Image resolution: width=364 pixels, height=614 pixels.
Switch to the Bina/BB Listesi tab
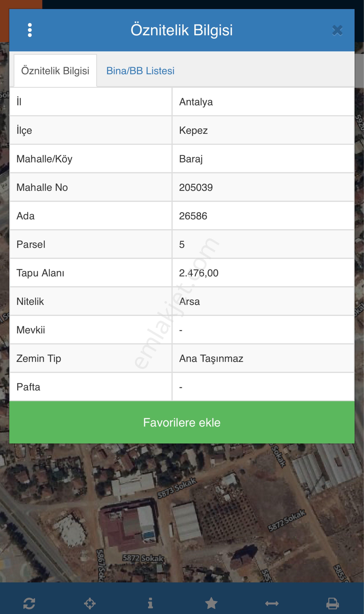(x=140, y=71)
